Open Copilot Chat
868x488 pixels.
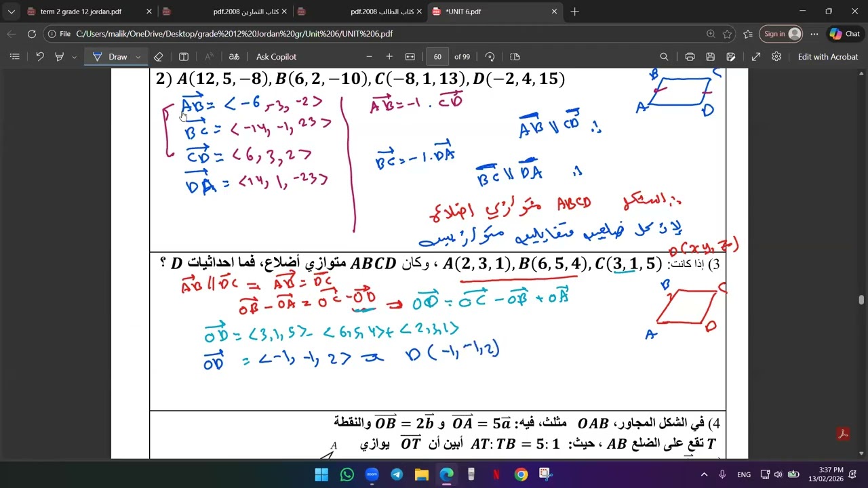(845, 34)
